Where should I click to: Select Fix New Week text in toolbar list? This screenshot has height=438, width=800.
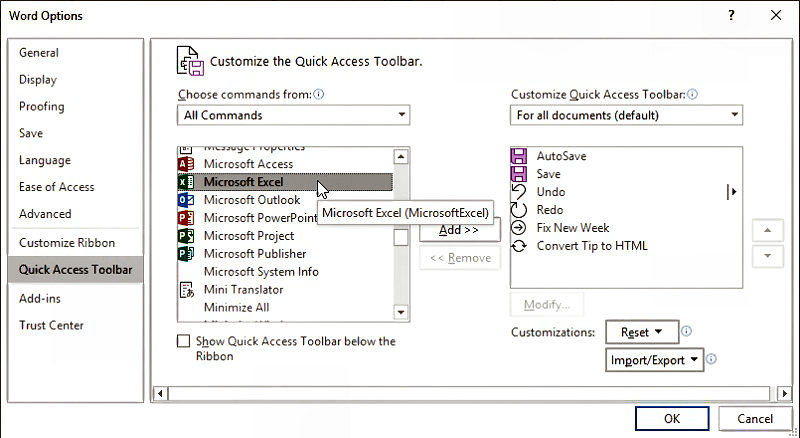(x=572, y=228)
